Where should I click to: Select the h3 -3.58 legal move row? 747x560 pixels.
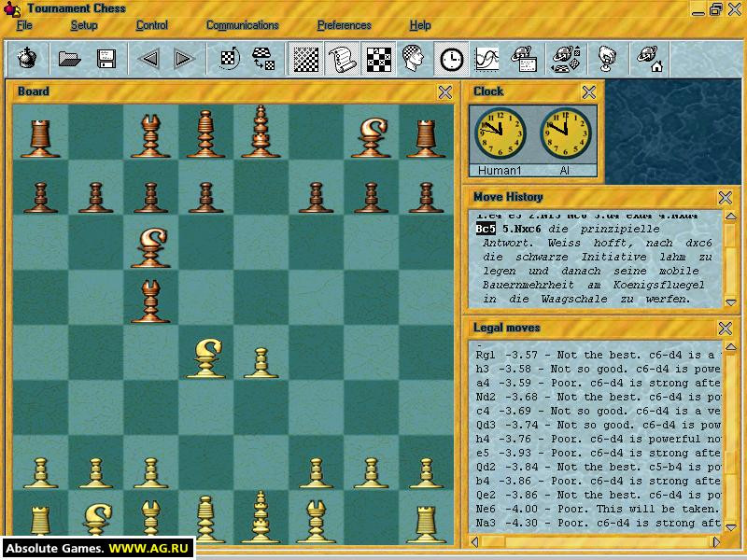coord(598,369)
